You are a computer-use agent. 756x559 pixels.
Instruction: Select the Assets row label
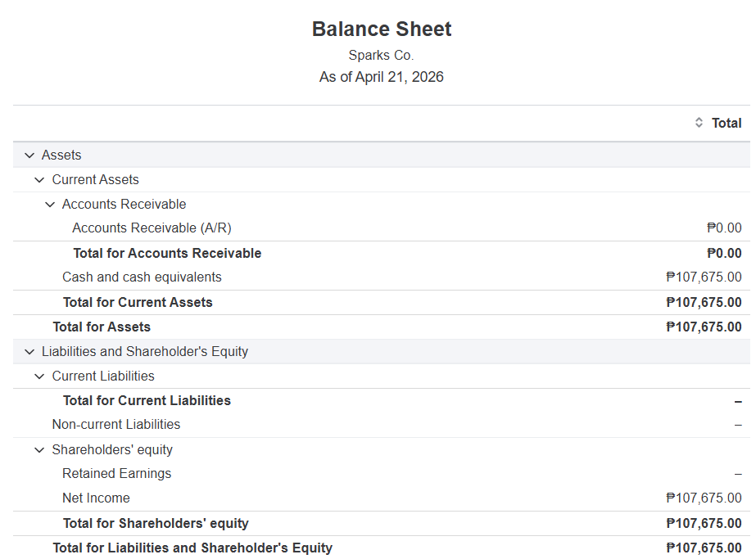(61, 156)
